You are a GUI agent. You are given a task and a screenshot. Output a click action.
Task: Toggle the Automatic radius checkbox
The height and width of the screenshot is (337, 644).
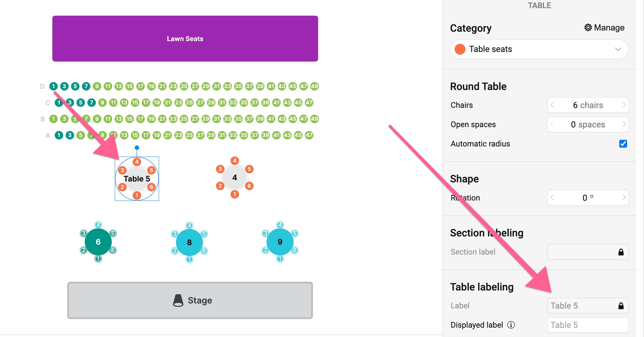pos(623,144)
